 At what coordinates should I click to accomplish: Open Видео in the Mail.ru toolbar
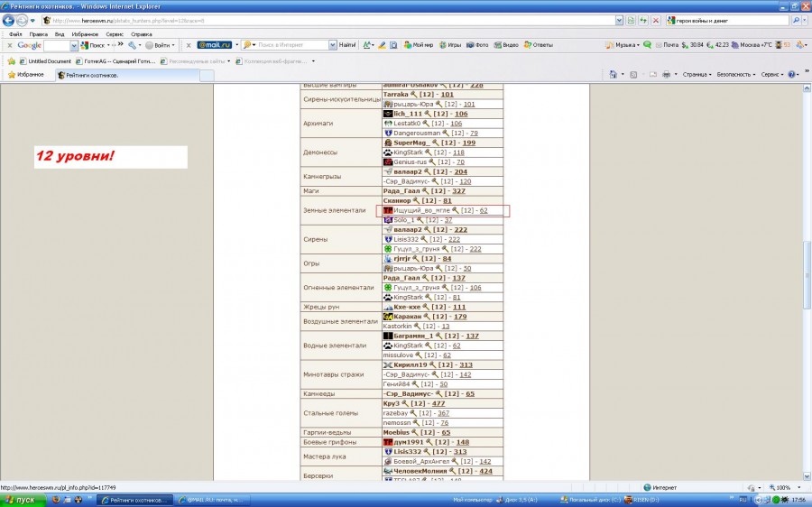click(506, 45)
